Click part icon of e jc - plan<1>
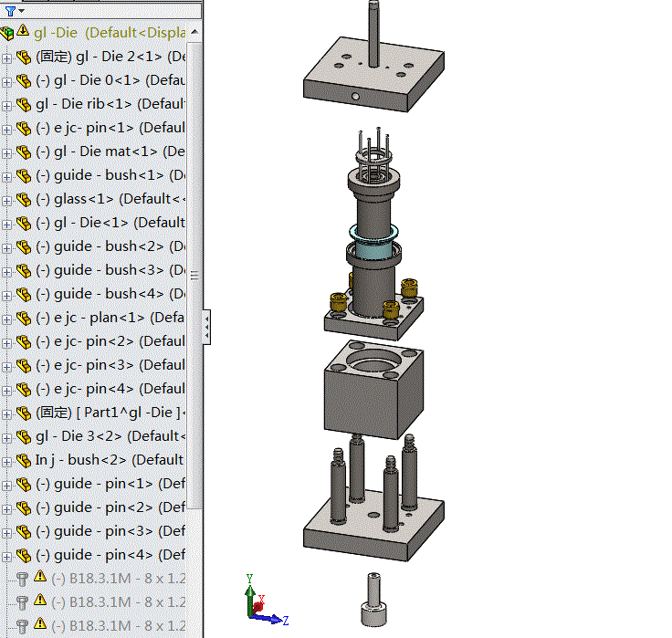This screenshot has width=672, height=638. pos(24,318)
